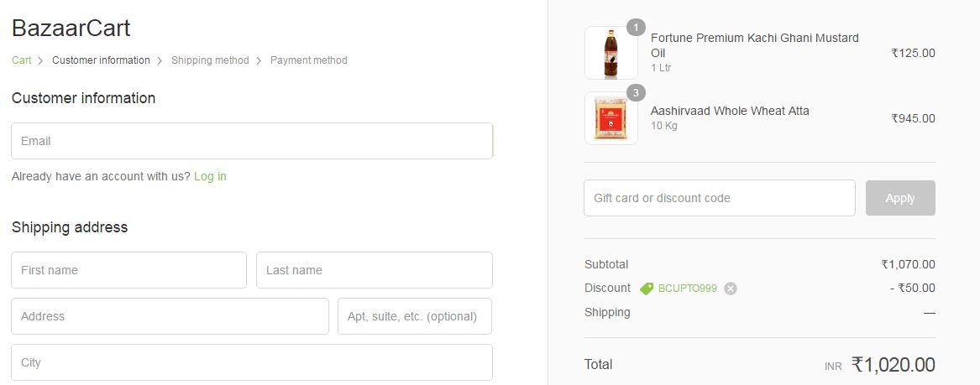Image resolution: width=980 pixels, height=385 pixels.
Task: Select Payment method breadcrumb step
Action: (x=308, y=60)
